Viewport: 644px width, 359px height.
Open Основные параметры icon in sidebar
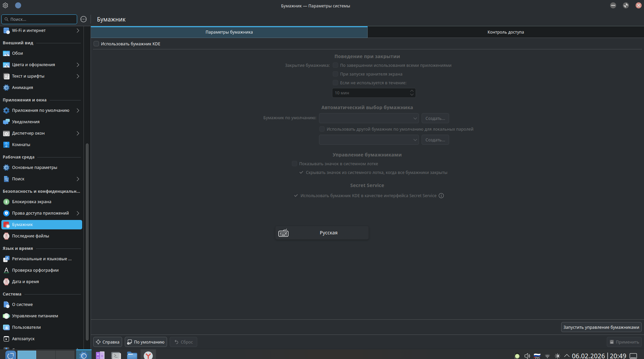(6, 168)
